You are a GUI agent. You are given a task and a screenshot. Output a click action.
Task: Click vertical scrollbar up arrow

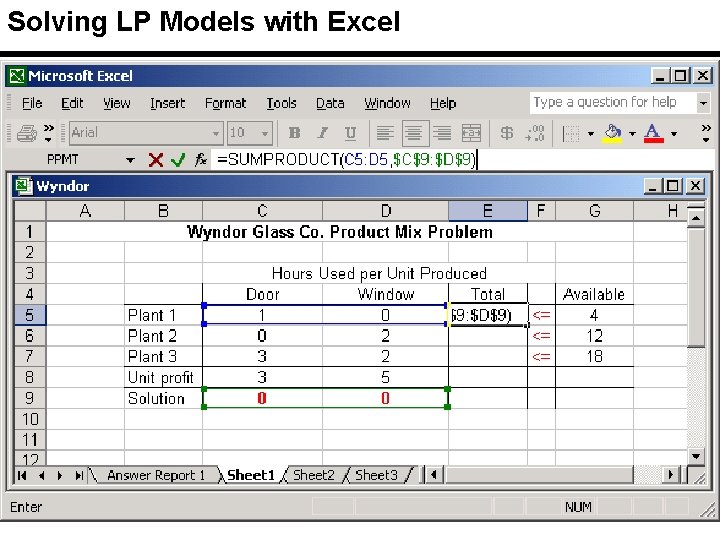click(696, 218)
